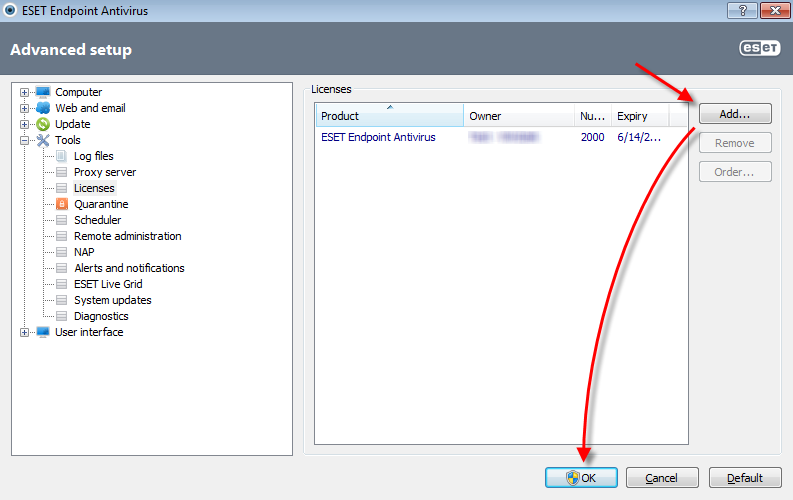Click the Diagnostics list icon
This screenshot has width=793, height=500.
click(x=61, y=316)
